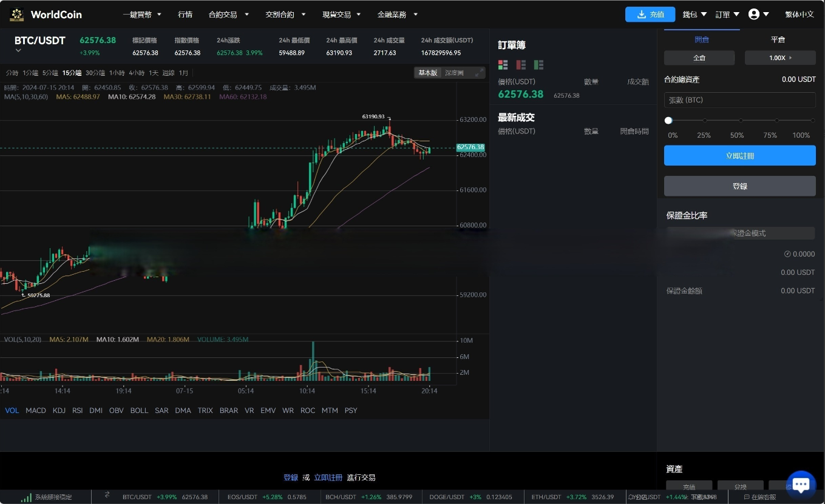Set position slider to 50%
Screen dimensions: 825x504
pyautogui.click(x=740, y=120)
